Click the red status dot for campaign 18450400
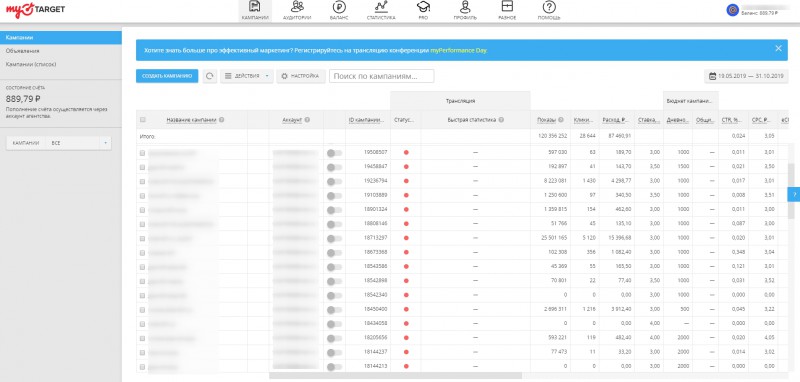 (406, 310)
